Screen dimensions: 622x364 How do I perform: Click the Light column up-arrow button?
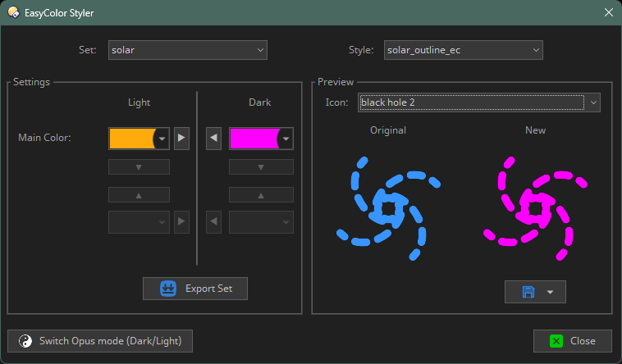tap(139, 195)
